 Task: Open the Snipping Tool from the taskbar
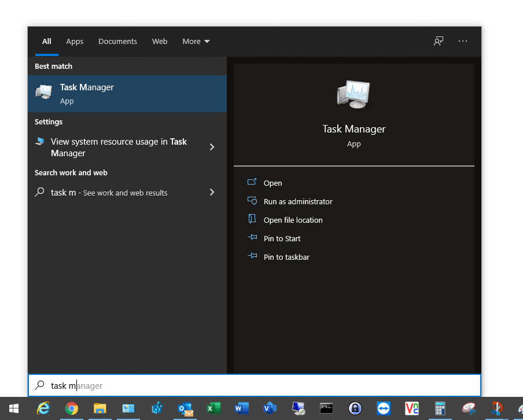[469, 408]
